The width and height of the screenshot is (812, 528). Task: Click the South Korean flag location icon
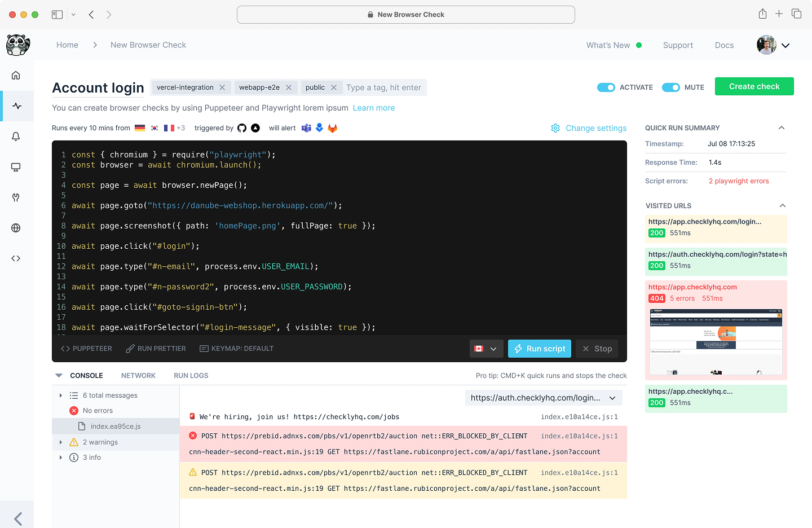pyautogui.click(x=155, y=128)
